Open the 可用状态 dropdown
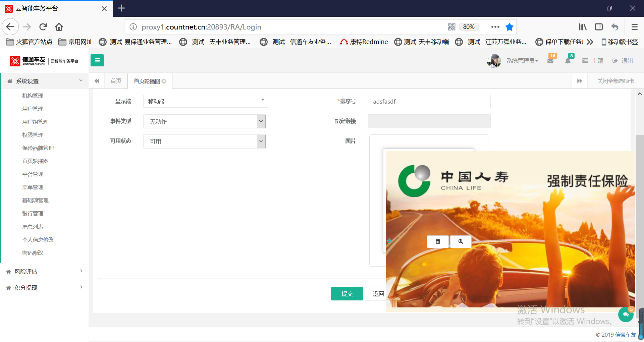The width and height of the screenshot is (644, 342). 205,141
